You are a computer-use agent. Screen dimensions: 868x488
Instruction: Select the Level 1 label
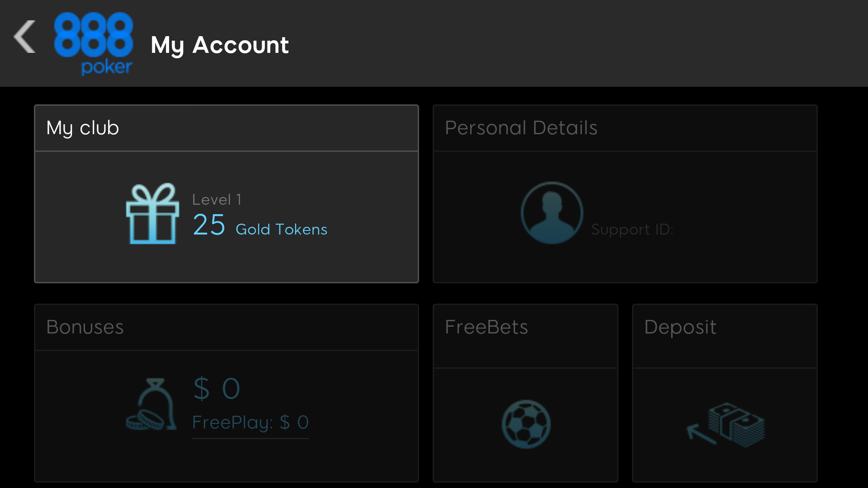click(x=217, y=199)
